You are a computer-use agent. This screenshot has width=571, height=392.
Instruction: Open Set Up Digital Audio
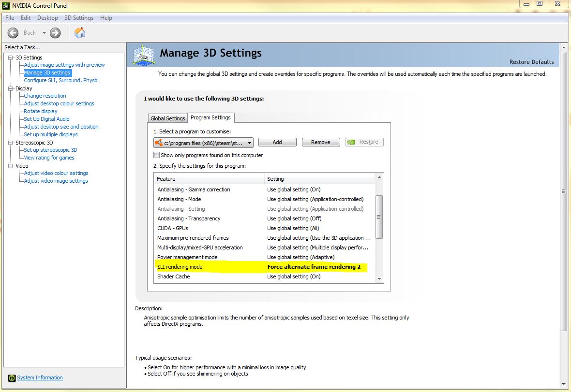(x=46, y=119)
